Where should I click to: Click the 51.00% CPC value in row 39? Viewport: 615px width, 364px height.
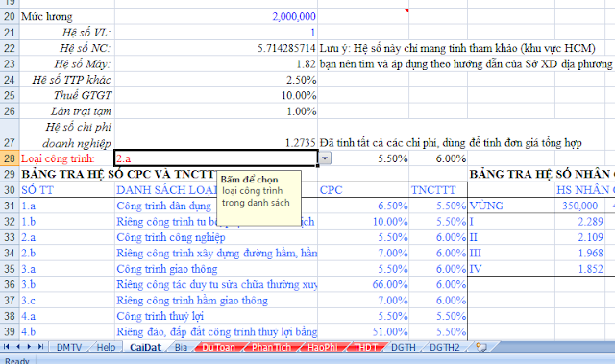click(x=390, y=332)
